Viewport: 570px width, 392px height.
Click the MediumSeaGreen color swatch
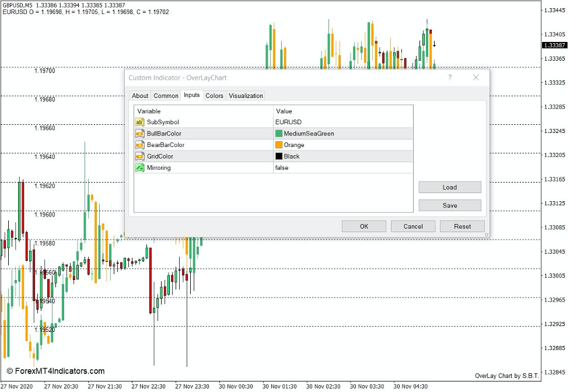[279, 134]
